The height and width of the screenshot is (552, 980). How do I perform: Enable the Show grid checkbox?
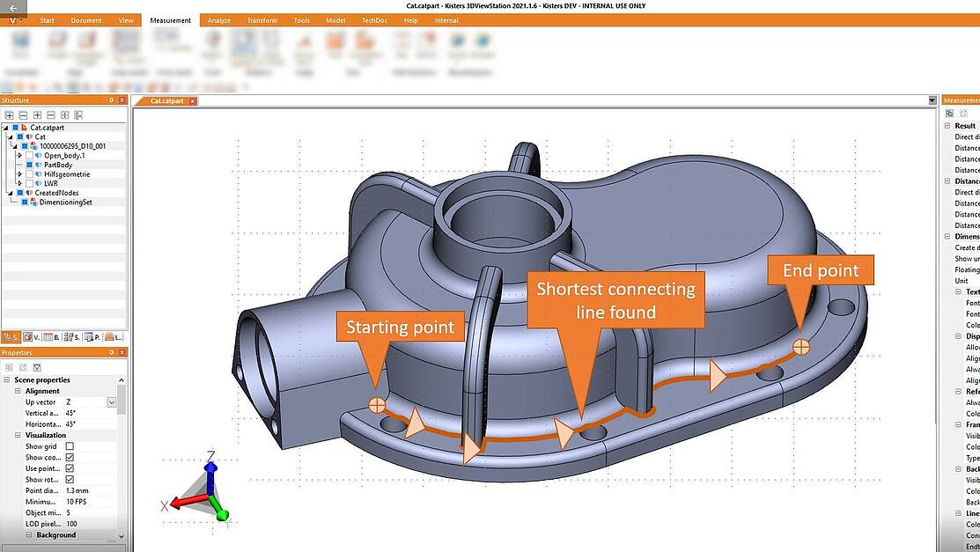coord(70,446)
